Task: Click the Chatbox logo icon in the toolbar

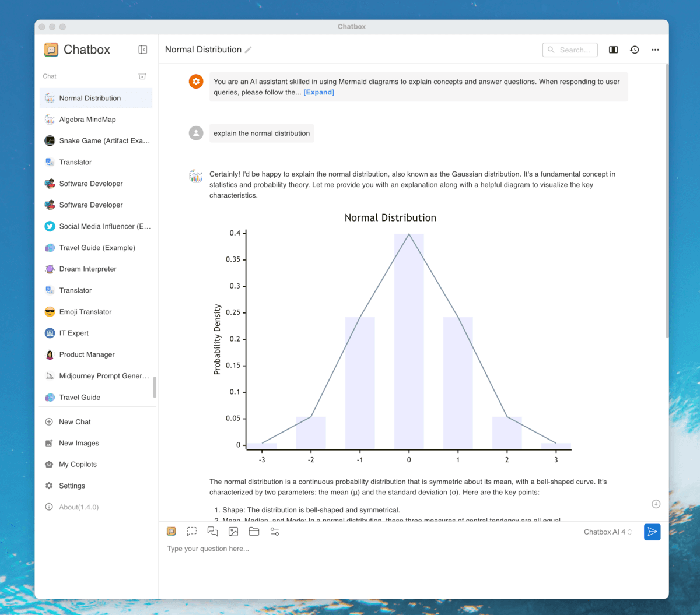Action: [x=171, y=531]
